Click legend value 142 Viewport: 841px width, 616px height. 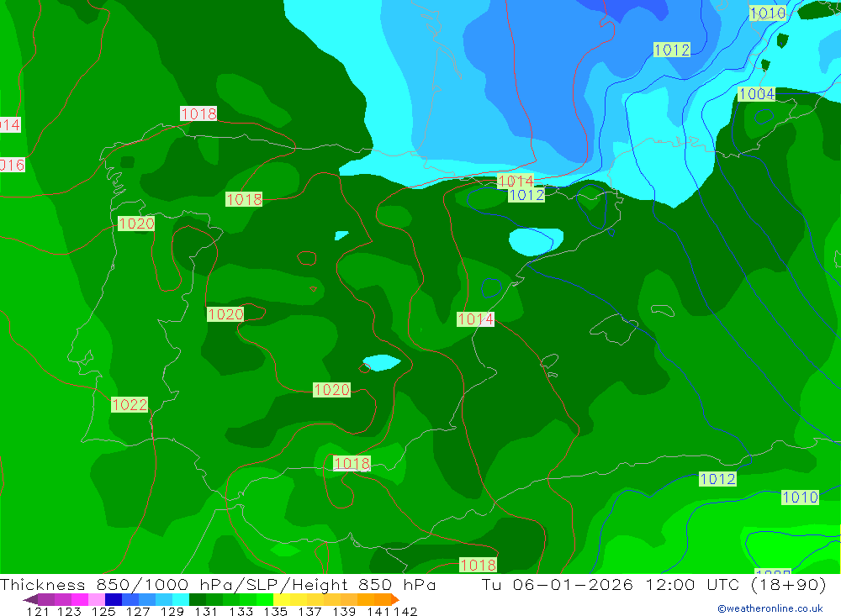point(405,611)
